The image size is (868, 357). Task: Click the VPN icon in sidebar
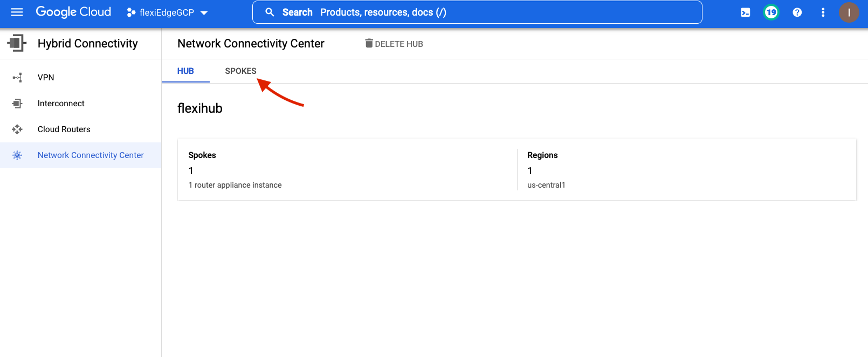pyautogui.click(x=17, y=78)
